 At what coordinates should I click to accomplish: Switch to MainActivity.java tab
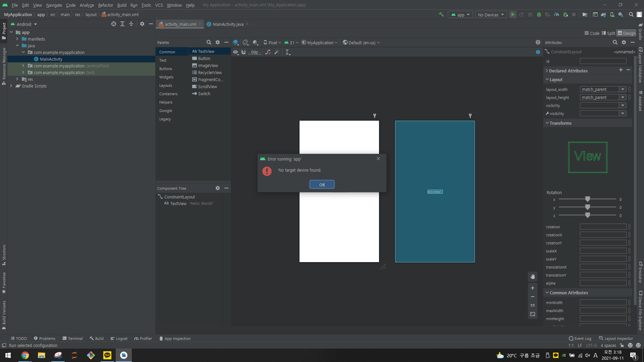[x=228, y=24]
